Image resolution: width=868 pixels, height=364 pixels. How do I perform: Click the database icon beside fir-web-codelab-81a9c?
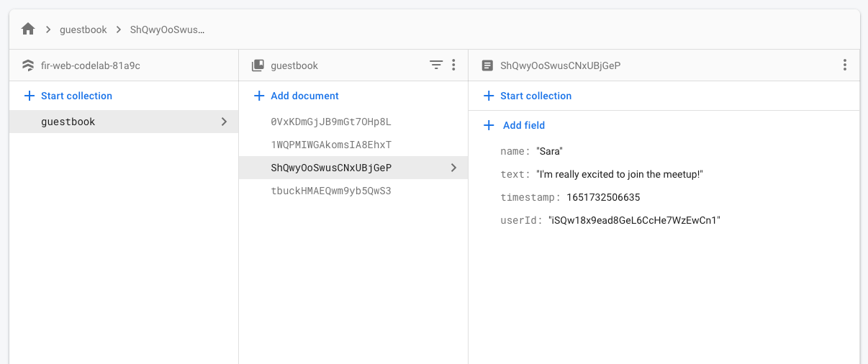[28, 65]
